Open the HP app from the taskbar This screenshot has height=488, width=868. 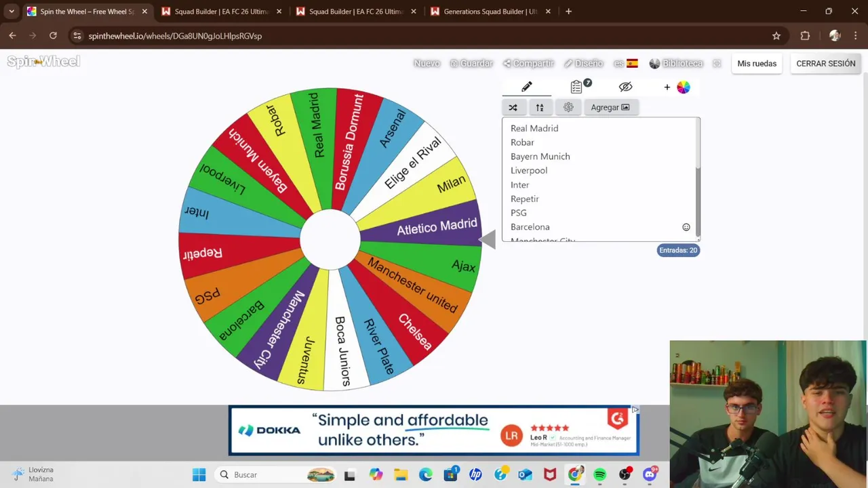(475, 475)
